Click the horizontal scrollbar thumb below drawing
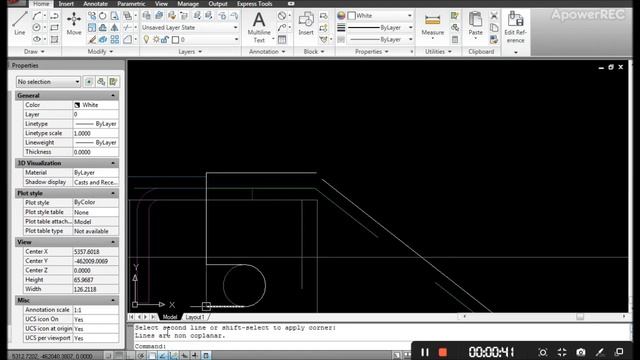Image resolution: width=640 pixels, height=360 pixels. tap(580, 317)
